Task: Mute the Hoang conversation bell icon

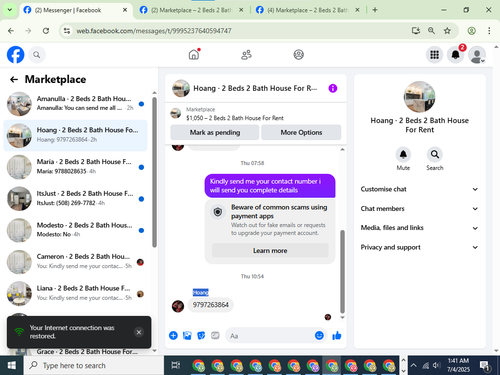Action: coord(403,154)
